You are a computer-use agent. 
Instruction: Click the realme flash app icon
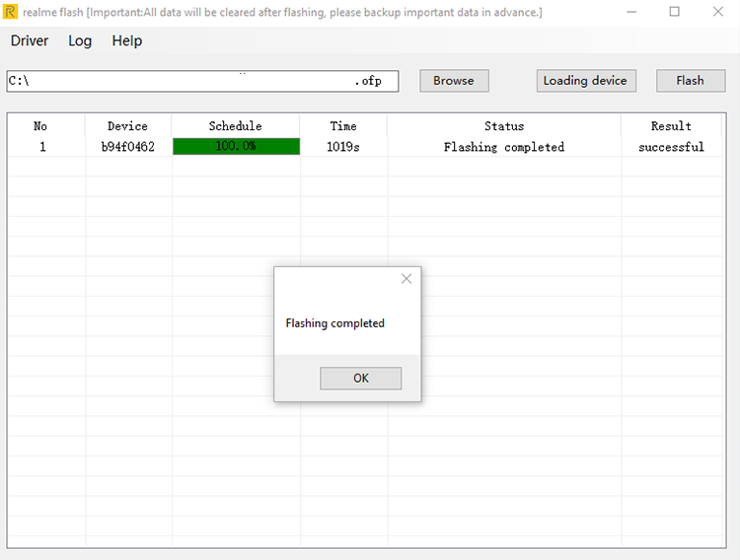[x=10, y=11]
